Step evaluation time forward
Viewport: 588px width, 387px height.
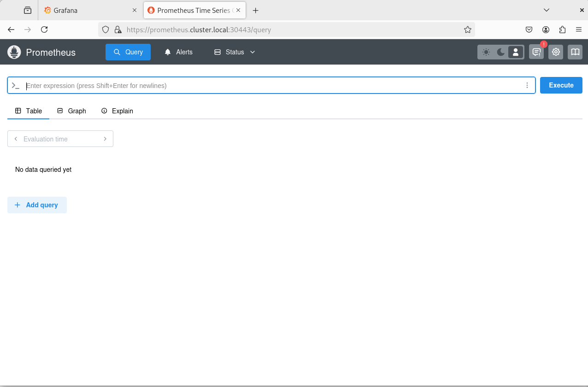point(105,139)
